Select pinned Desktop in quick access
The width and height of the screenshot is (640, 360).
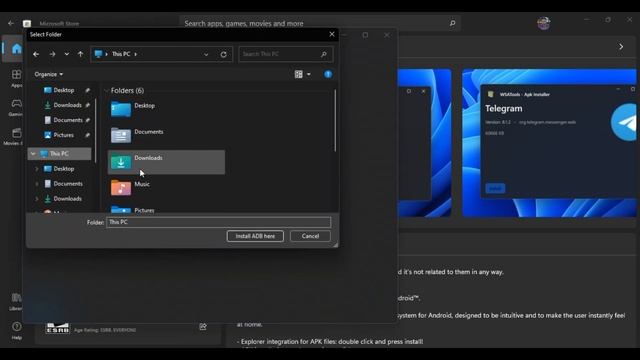coord(64,90)
